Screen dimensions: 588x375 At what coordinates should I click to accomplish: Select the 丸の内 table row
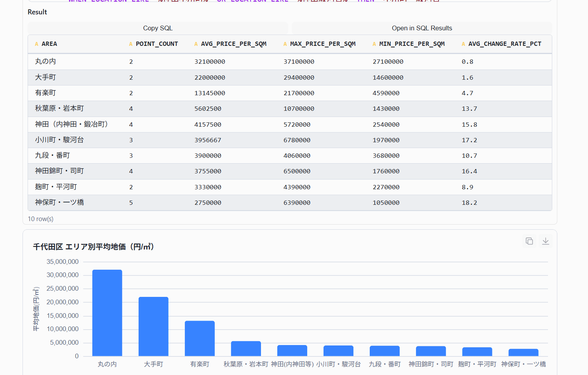click(x=290, y=62)
